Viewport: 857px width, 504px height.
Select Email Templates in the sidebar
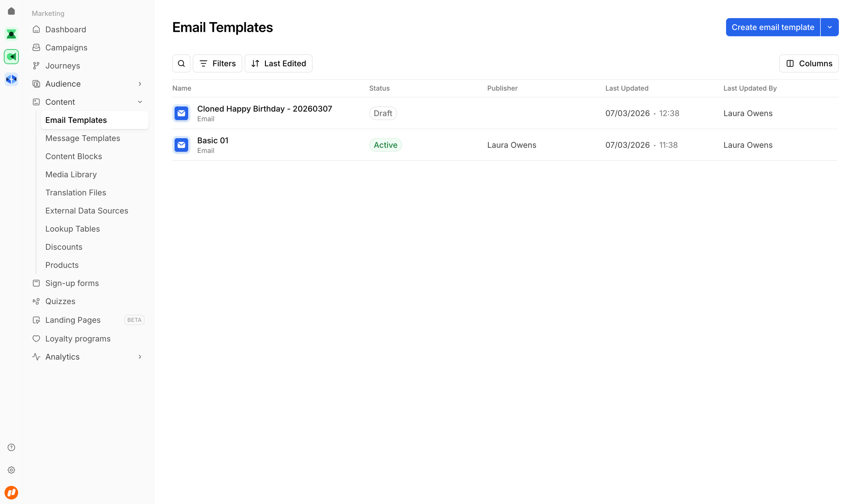click(x=95, y=120)
